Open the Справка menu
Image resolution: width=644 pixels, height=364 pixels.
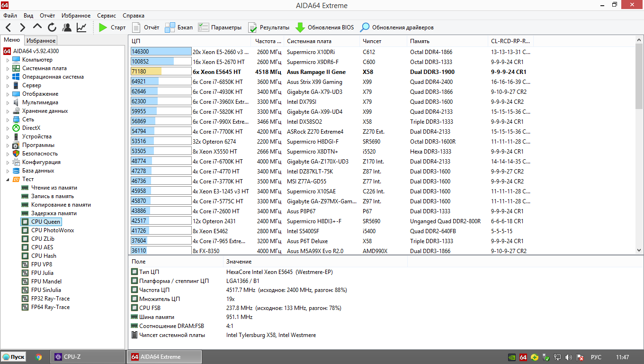[x=134, y=15]
